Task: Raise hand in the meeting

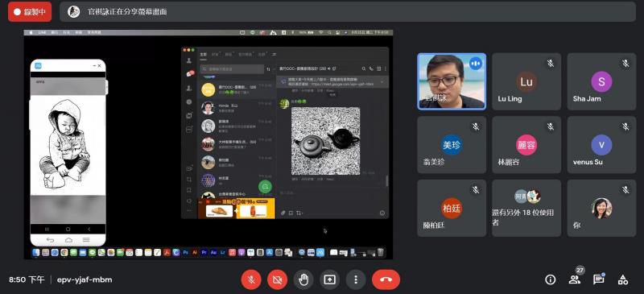Action: click(303, 280)
